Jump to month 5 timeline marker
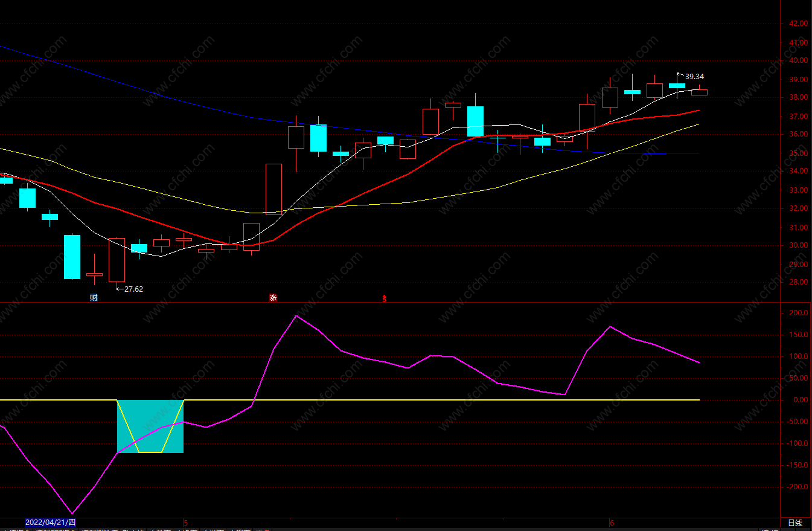This screenshot has height=531, width=812. pos(185,523)
